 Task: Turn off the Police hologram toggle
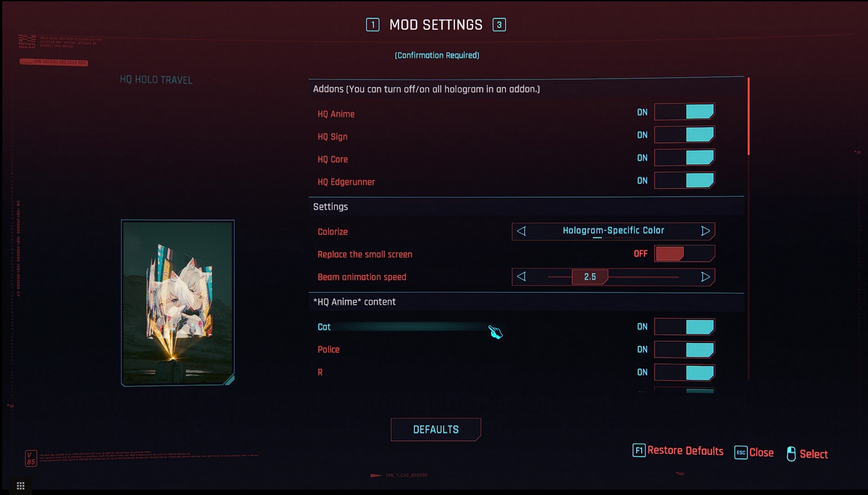[684, 350]
